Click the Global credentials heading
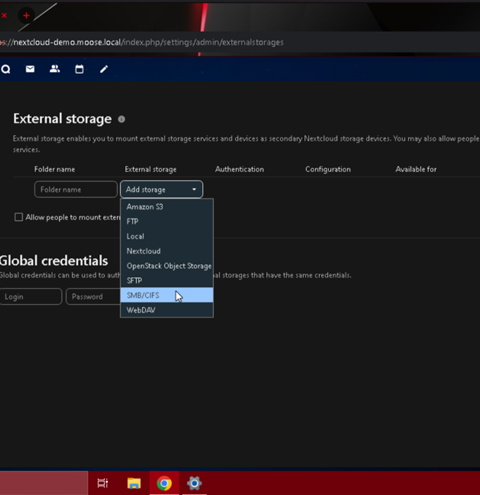 point(54,261)
